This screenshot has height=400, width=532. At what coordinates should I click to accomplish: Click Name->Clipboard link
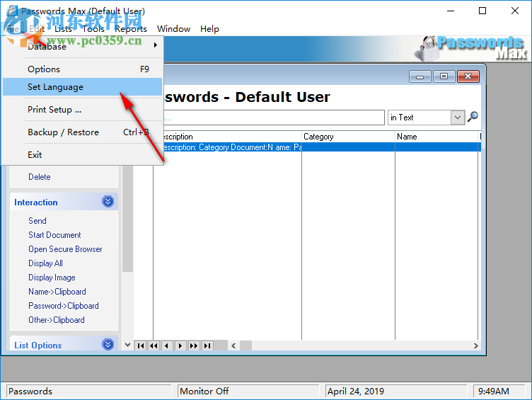click(x=57, y=292)
